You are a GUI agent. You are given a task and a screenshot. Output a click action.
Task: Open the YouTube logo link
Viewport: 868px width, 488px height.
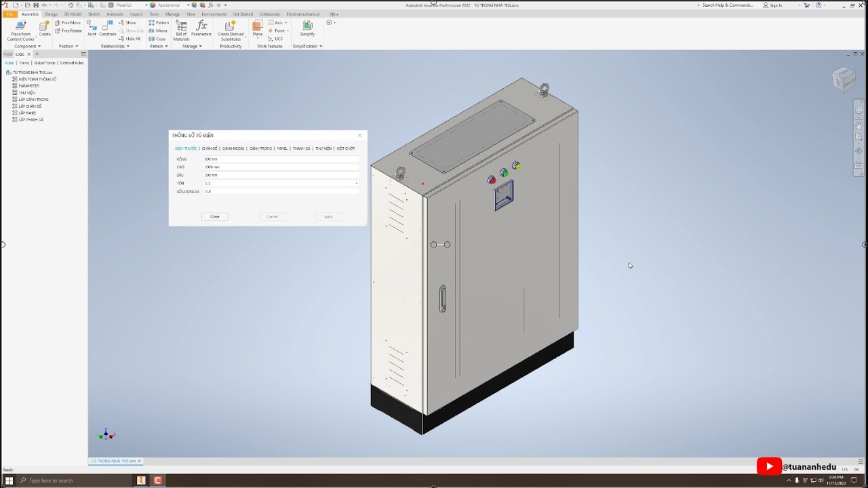(x=769, y=466)
